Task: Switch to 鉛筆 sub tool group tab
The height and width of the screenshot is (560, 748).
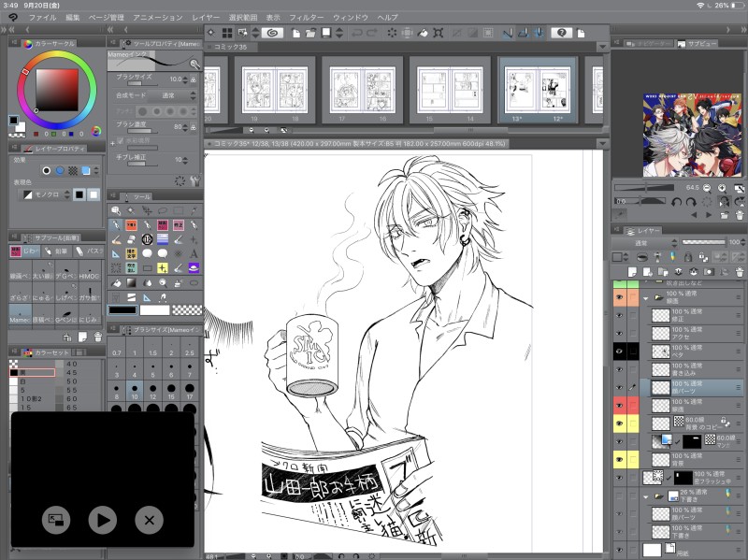Action: point(55,251)
